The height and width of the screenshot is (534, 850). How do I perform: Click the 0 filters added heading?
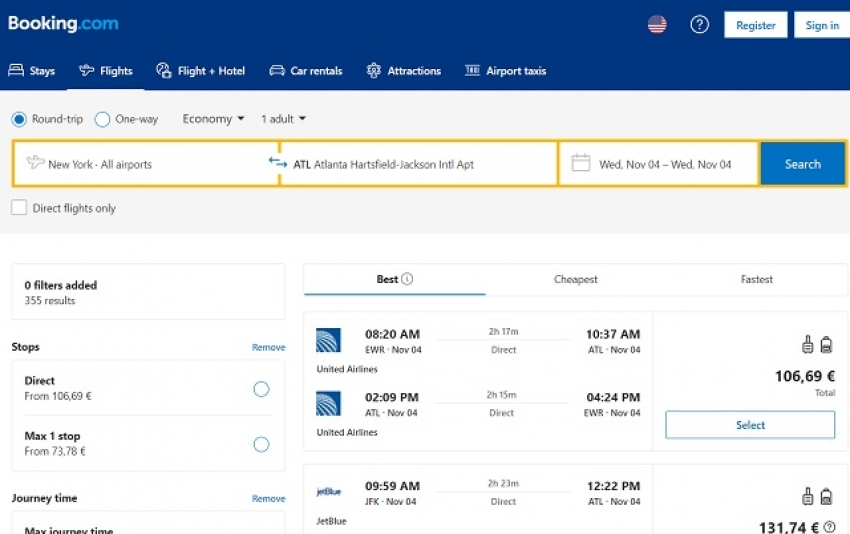point(61,285)
